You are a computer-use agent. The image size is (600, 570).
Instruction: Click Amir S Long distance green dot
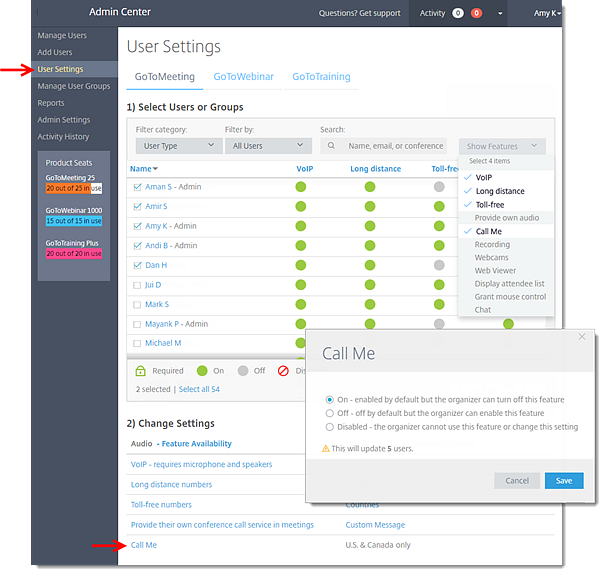[370, 207]
